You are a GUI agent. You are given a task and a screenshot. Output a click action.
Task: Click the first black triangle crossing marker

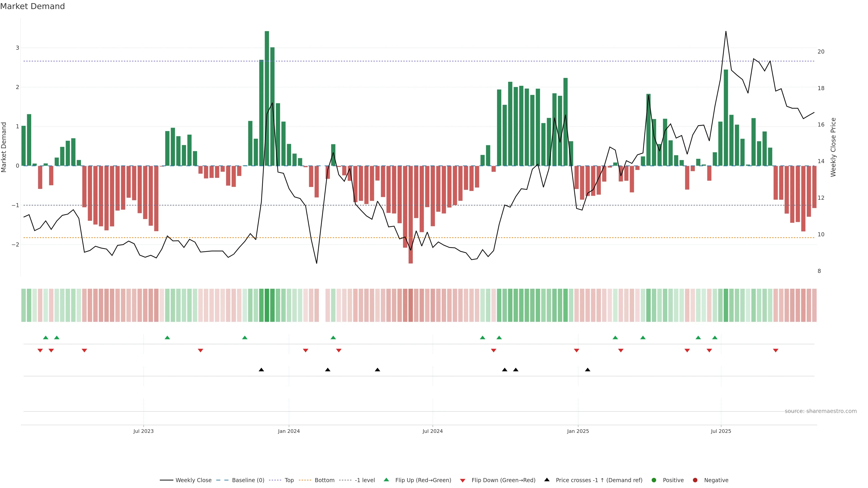261,370
